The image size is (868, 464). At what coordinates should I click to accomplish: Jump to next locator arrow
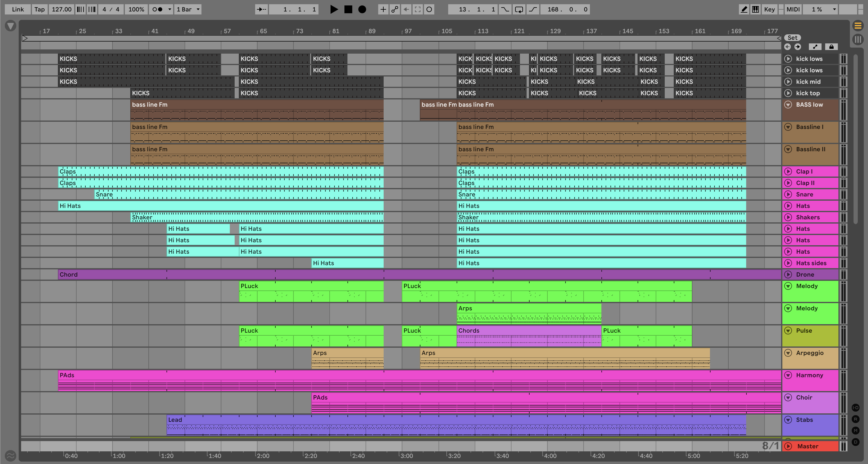[797, 47]
